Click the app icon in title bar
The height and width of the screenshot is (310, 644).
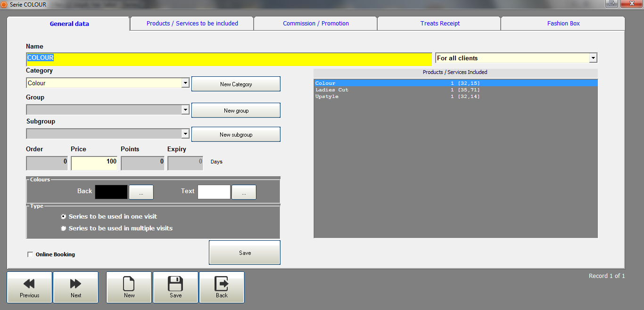pyautogui.click(x=4, y=4)
